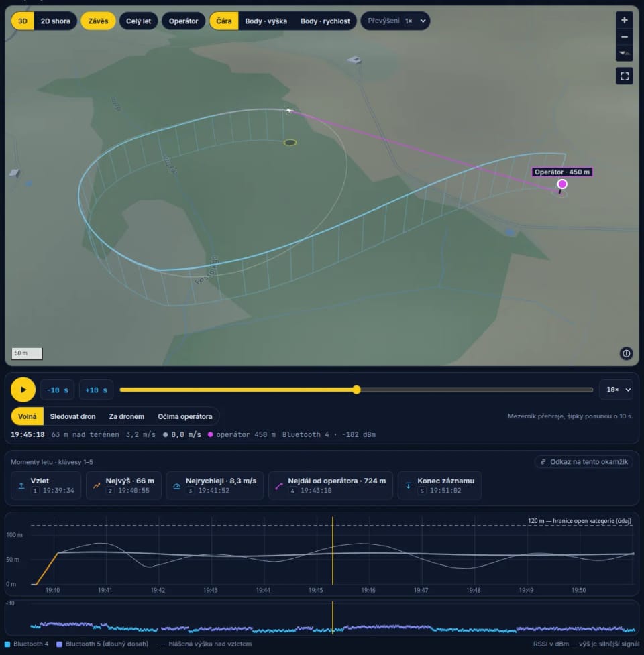Screen dimensions: 644x655
Task: Switch to 2D shora view
Action: pos(55,21)
